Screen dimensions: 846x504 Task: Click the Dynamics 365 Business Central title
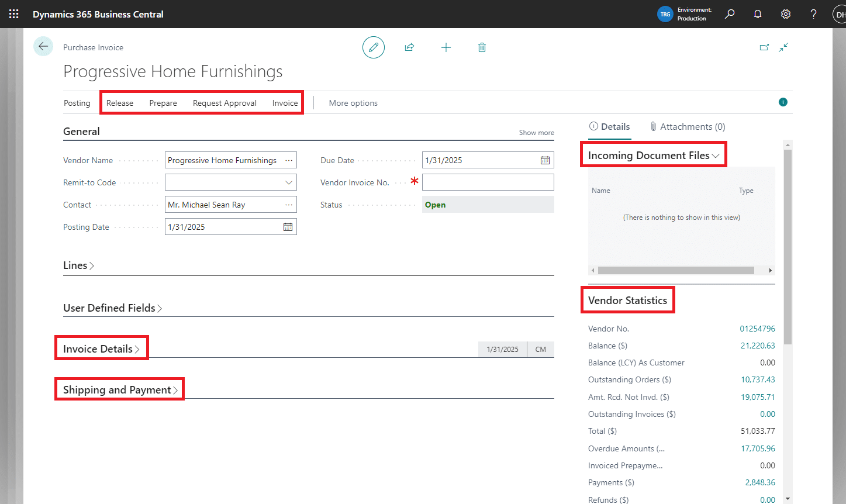pos(98,14)
